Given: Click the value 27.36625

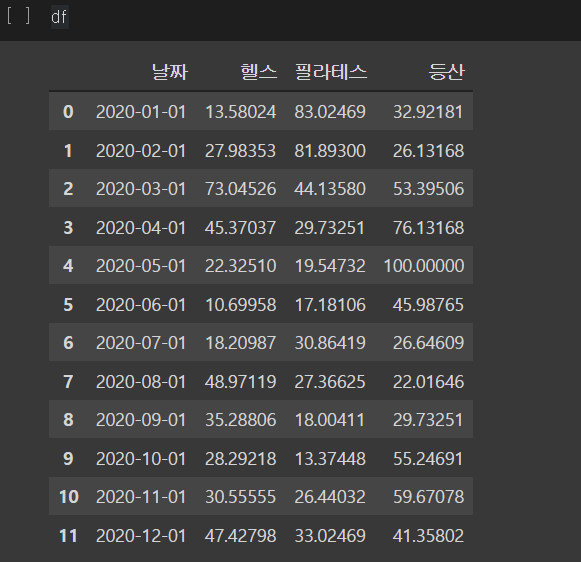Looking at the screenshot, I should coord(330,382).
